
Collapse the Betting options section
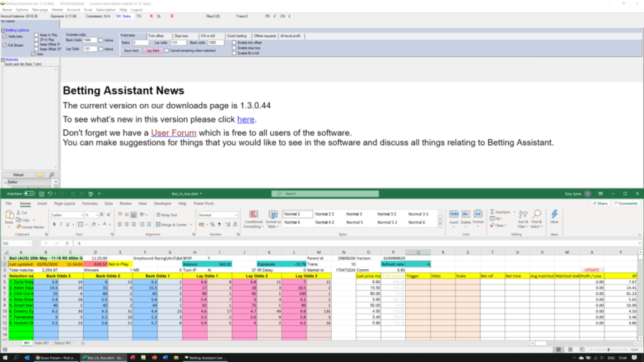tap(3, 31)
